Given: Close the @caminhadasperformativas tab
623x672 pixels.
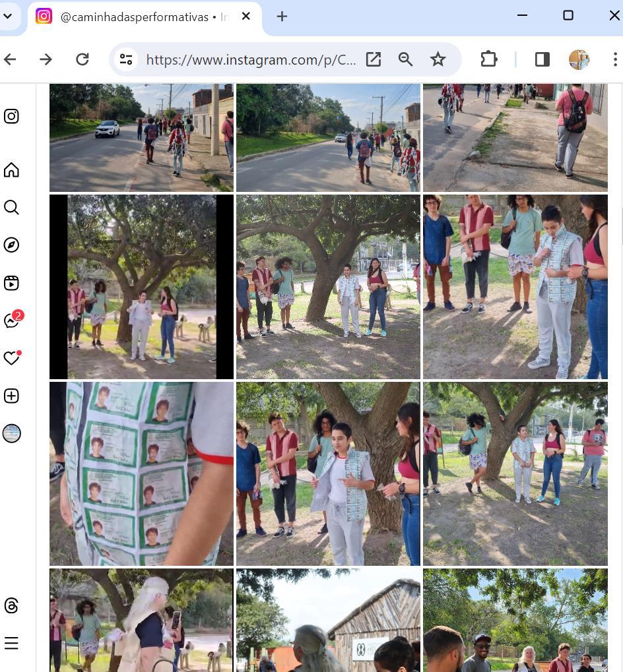Looking at the screenshot, I should tap(246, 16).
